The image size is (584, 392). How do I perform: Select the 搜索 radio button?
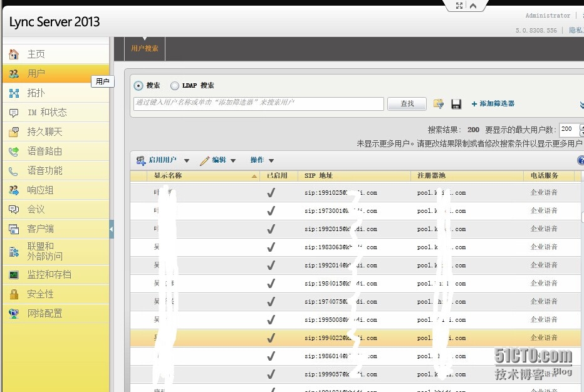tap(138, 86)
